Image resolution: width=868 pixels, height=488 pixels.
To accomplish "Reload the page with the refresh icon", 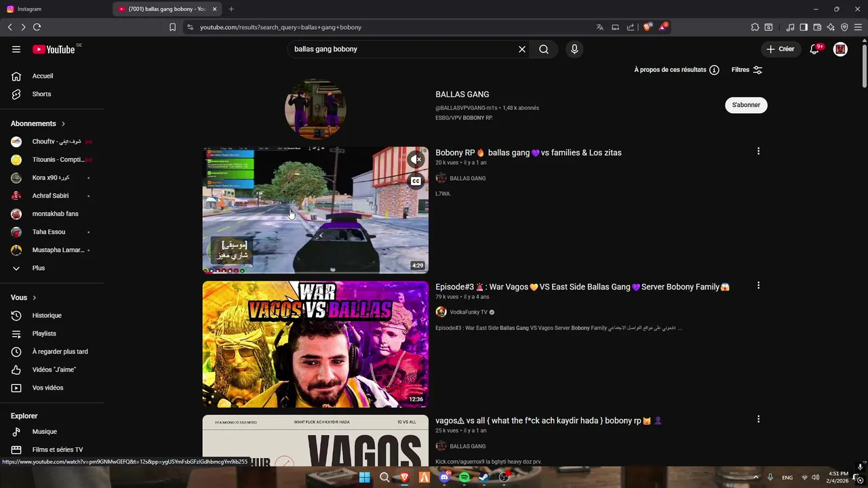I will [x=37, y=27].
